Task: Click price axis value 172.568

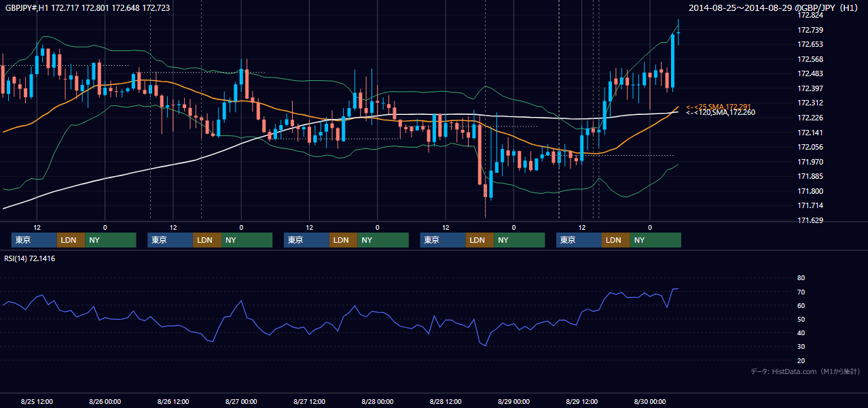Action: [810, 59]
